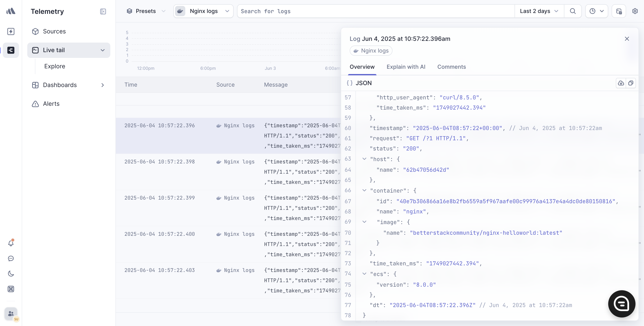Viewport: 644px width, 326px height.
Task: Click the ecs version "8.0.0" value
Action: click(424, 285)
